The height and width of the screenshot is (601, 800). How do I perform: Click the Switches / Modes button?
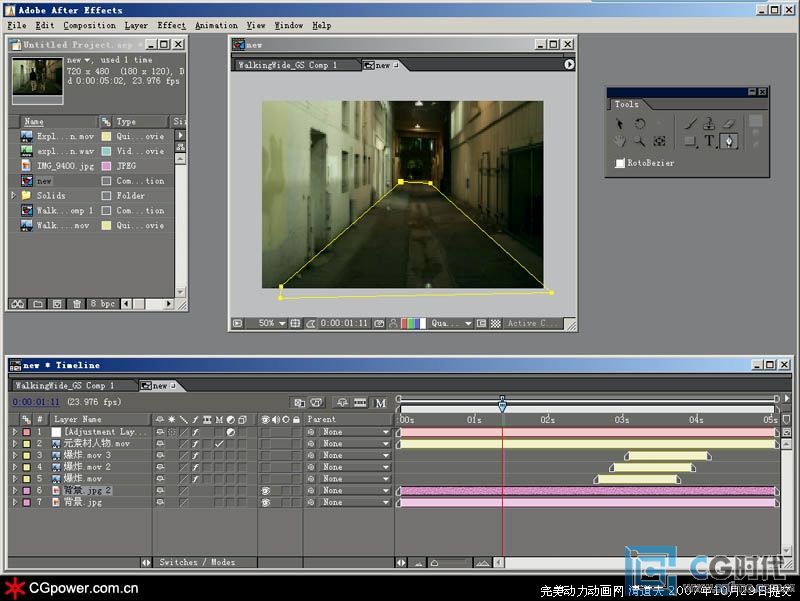(x=197, y=562)
